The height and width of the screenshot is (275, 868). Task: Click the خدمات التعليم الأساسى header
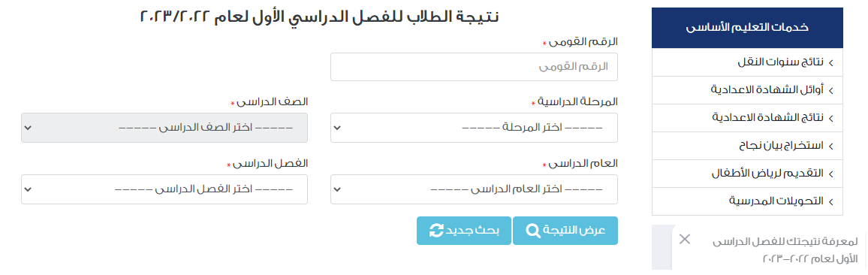(x=747, y=28)
